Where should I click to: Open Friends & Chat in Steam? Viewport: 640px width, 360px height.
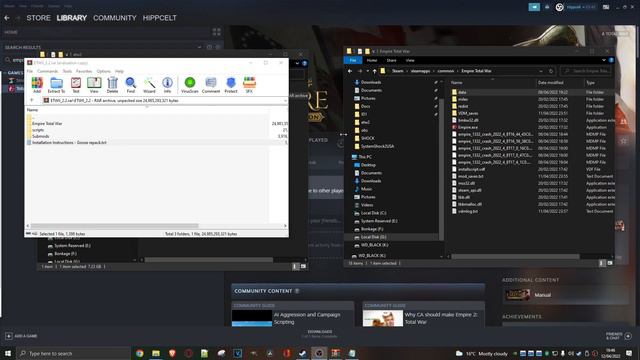618,336
